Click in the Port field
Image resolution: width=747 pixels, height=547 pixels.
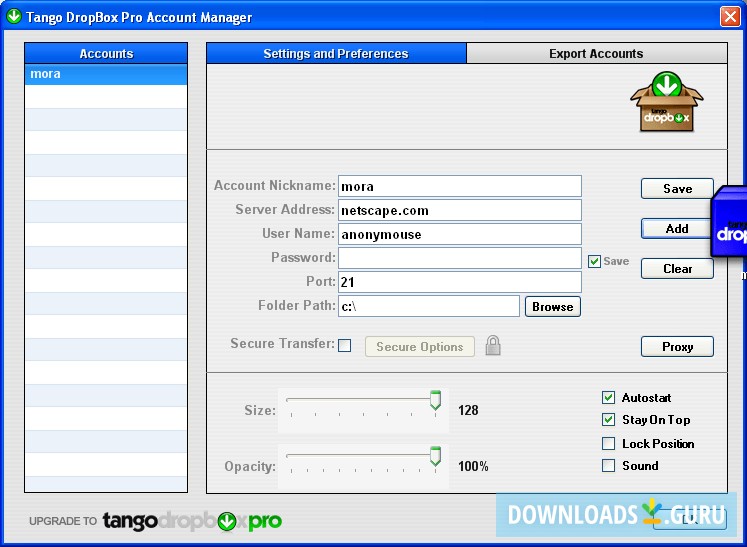point(460,282)
